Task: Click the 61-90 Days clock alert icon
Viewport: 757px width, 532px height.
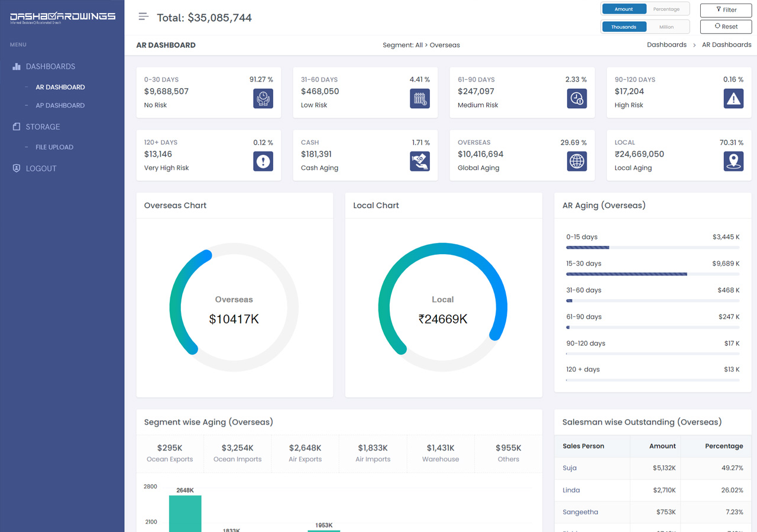Action: [577, 99]
